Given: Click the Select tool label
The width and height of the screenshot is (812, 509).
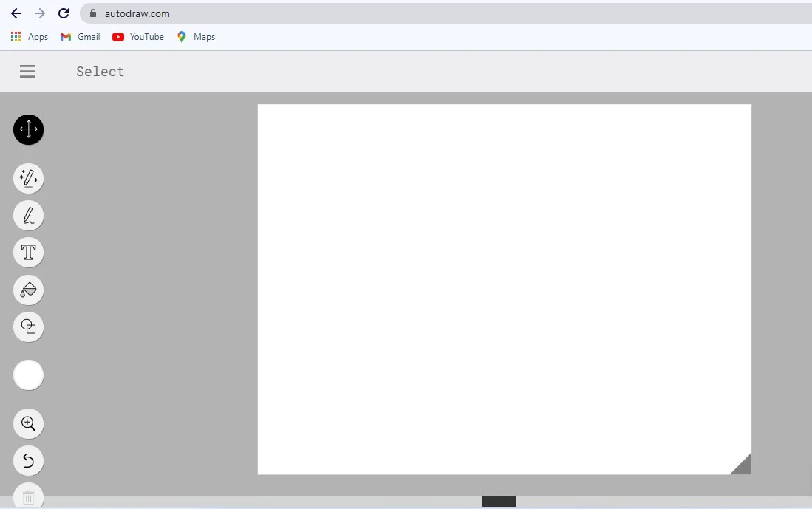Looking at the screenshot, I should click(x=100, y=71).
